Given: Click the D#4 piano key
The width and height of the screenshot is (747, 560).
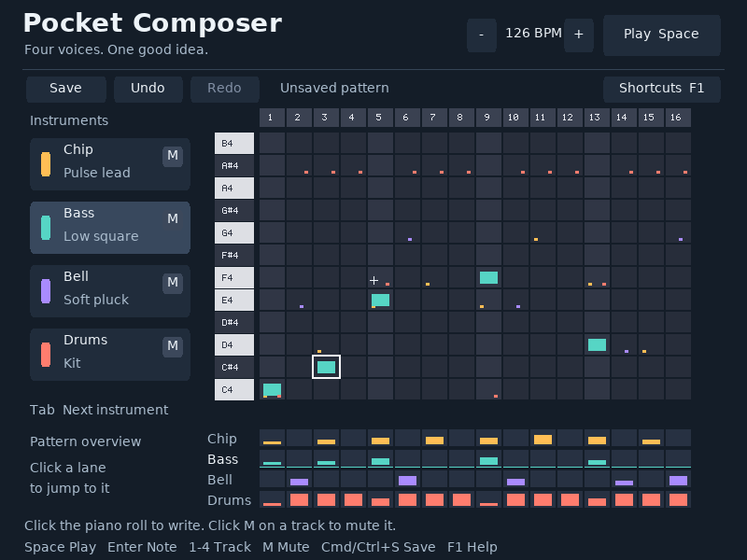Looking at the screenshot, I should 234,322.
